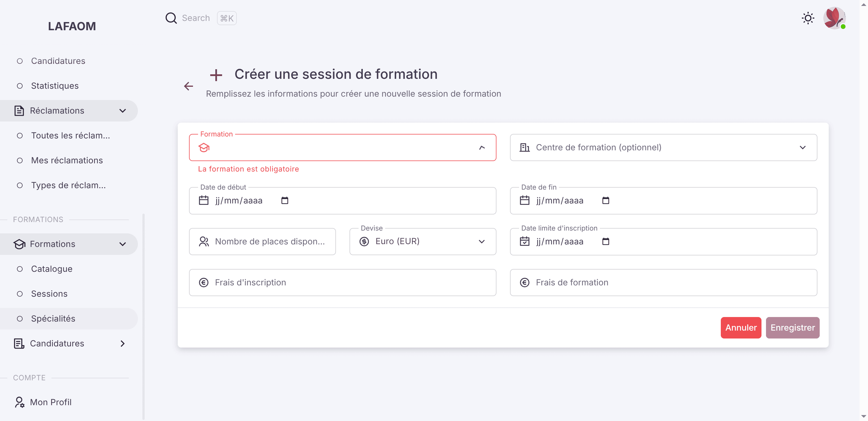Collapse the Formations sidebar section chevron
This screenshot has width=868, height=421.
[123, 244]
